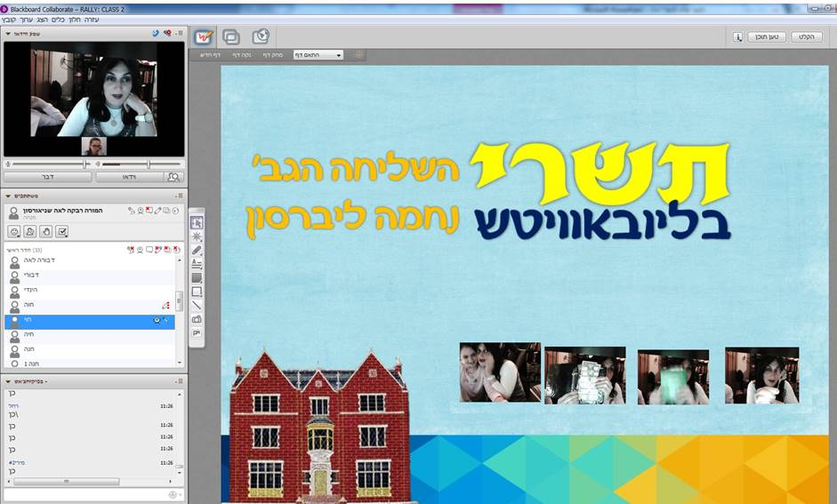Viewport: 837px width, 504px height.
Task: Open the audio video panel options menu
Action: pyautogui.click(x=180, y=33)
